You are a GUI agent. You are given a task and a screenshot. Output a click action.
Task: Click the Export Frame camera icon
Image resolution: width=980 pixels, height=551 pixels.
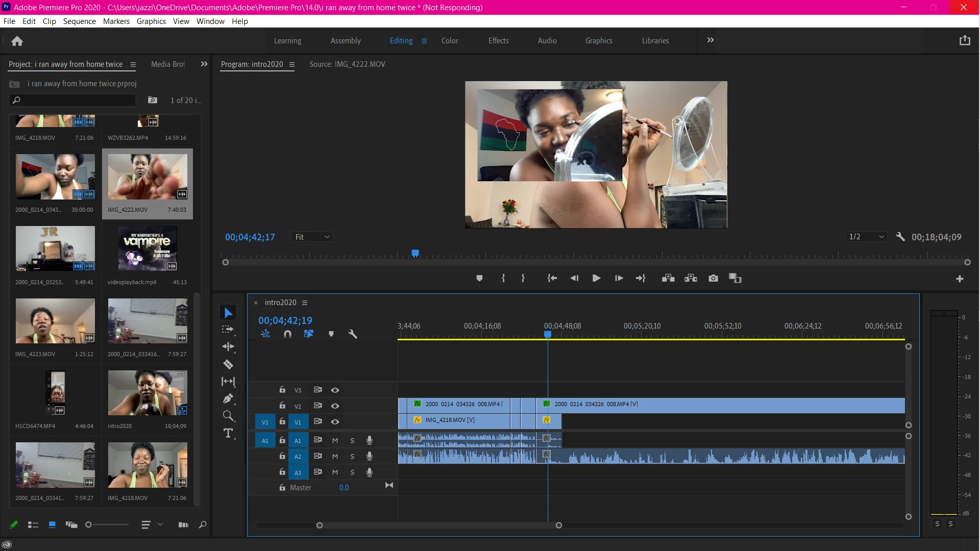[x=713, y=278]
